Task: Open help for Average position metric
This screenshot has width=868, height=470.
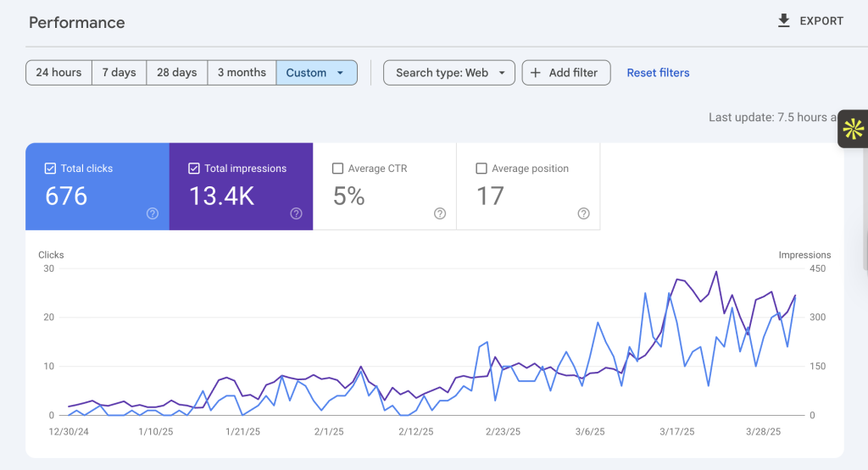Action: coord(583,213)
